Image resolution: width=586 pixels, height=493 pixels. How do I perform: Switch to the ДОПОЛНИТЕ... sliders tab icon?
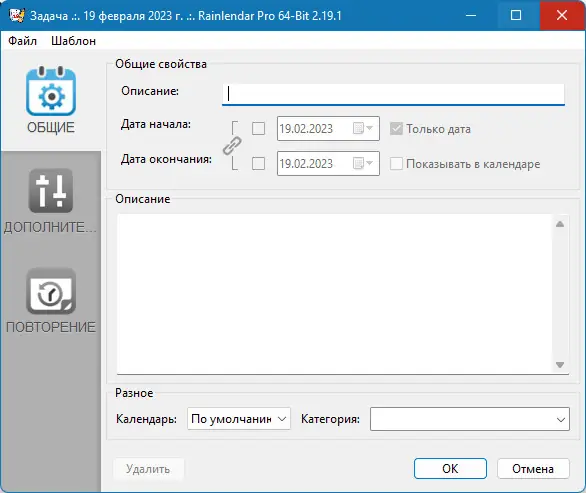pyautogui.click(x=51, y=191)
